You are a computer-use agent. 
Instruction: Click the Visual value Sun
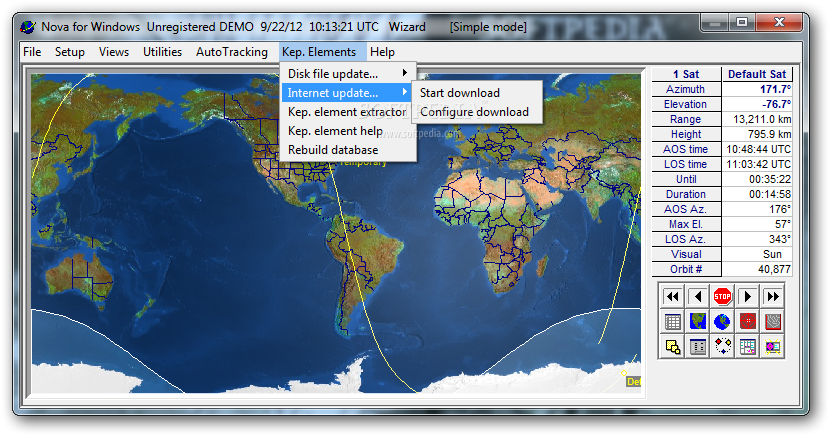[x=757, y=254]
